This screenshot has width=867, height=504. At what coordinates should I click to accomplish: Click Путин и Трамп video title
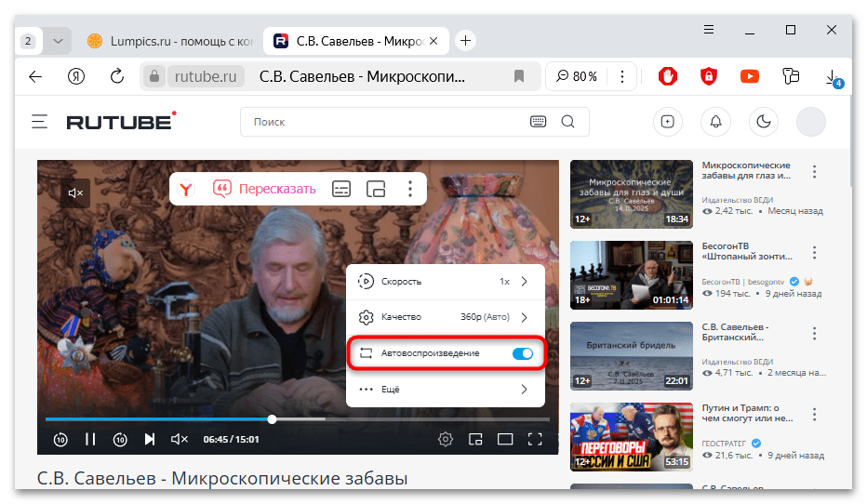pyautogui.click(x=746, y=413)
